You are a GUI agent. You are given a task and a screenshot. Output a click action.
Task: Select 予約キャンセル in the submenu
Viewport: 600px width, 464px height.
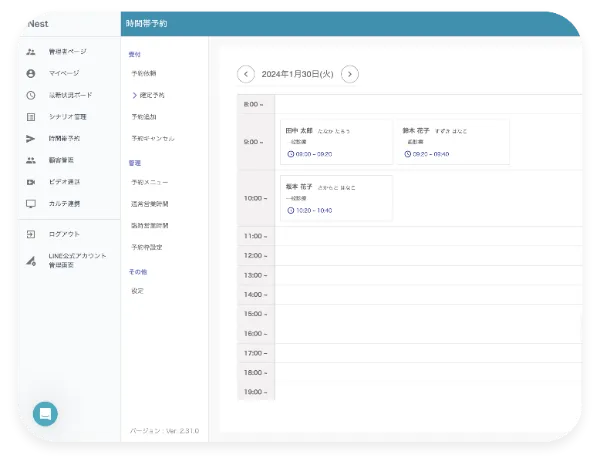pyautogui.click(x=152, y=138)
